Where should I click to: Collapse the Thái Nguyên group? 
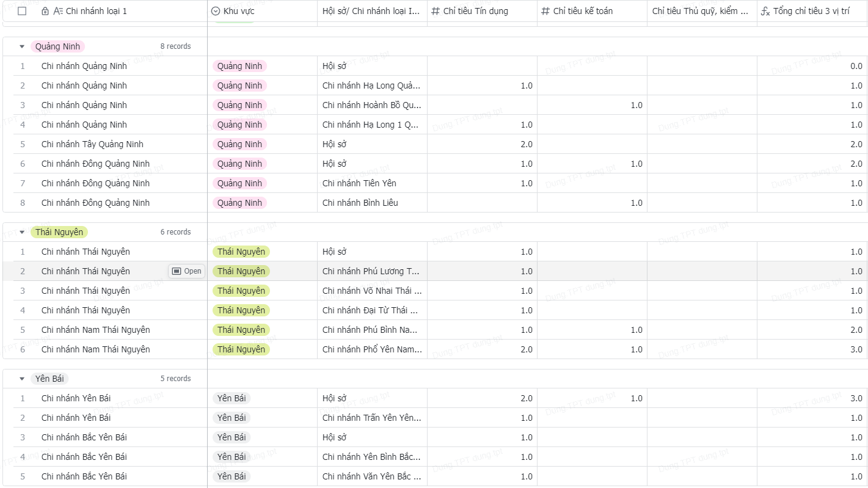click(22, 232)
